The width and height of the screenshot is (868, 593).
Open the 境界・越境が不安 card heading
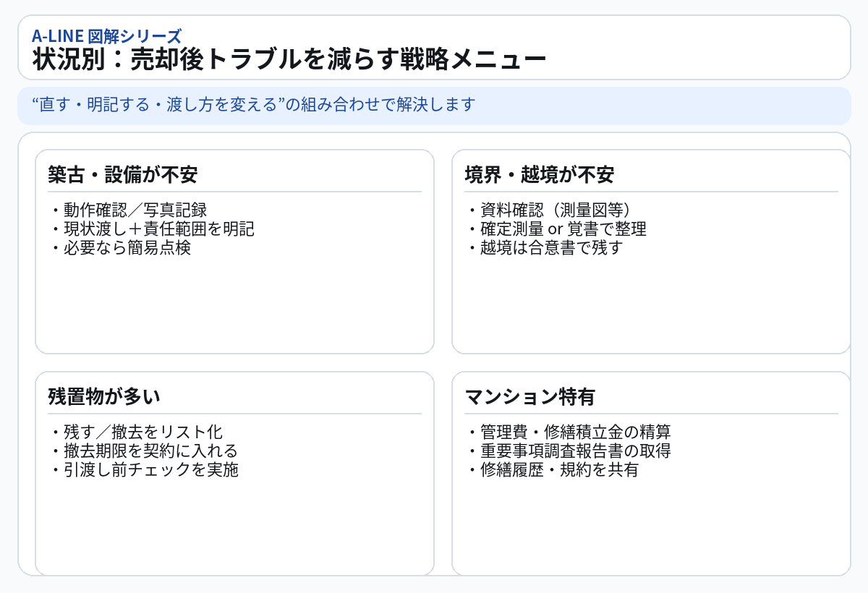539,174
